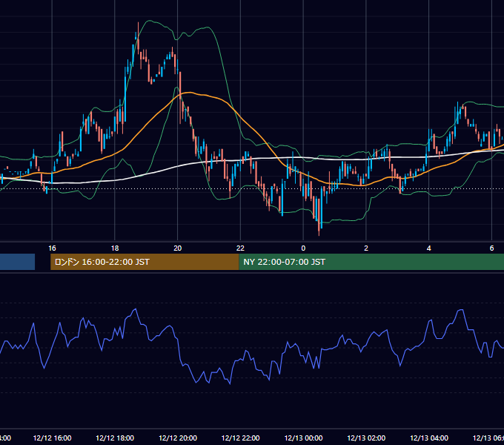
Task: Click the ロンドン 16:00-22:00 JST session band
Action: tap(145, 262)
